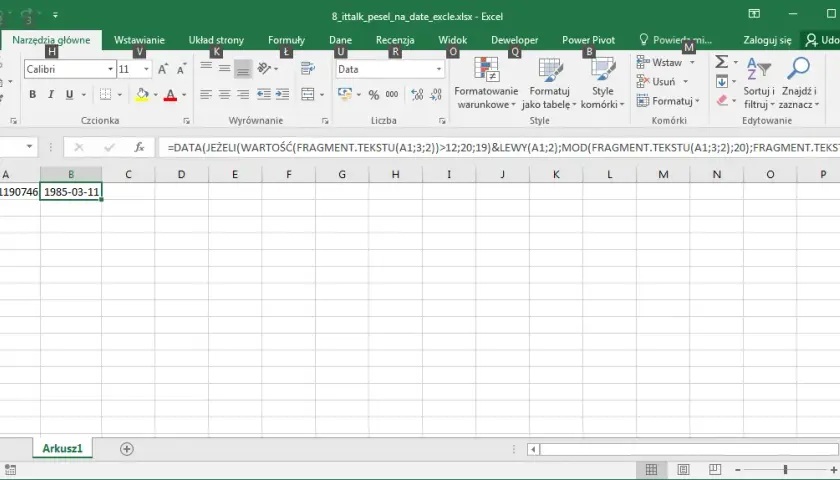
Task: Switch to Dane tab
Action: pos(340,40)
